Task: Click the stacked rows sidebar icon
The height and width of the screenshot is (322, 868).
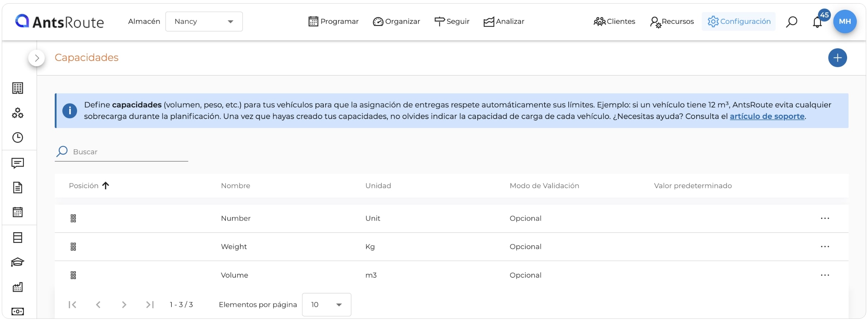Action: (18, 238)
